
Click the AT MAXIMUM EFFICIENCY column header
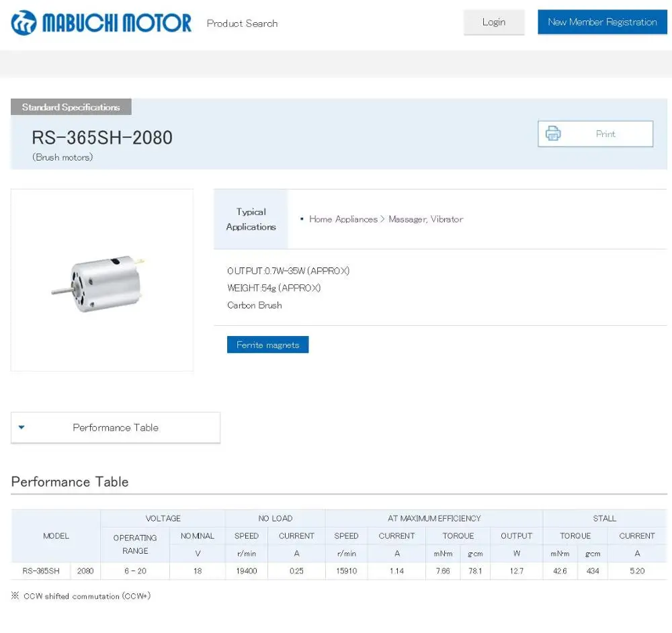pyautogui.click(x=434, y=519)
